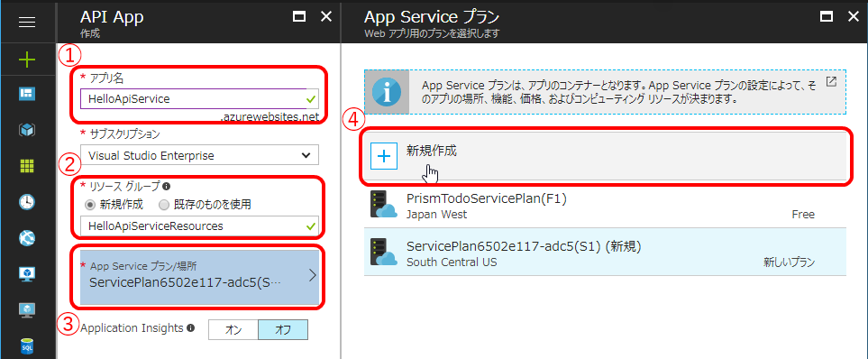Click the resource group name input field

pyautogui.click(x=199, y=226)
